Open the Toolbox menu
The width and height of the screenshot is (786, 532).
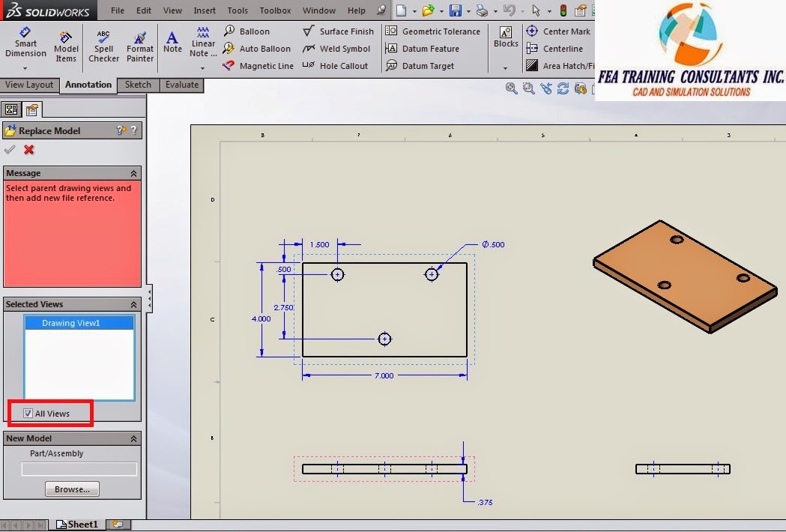[275, 10]
